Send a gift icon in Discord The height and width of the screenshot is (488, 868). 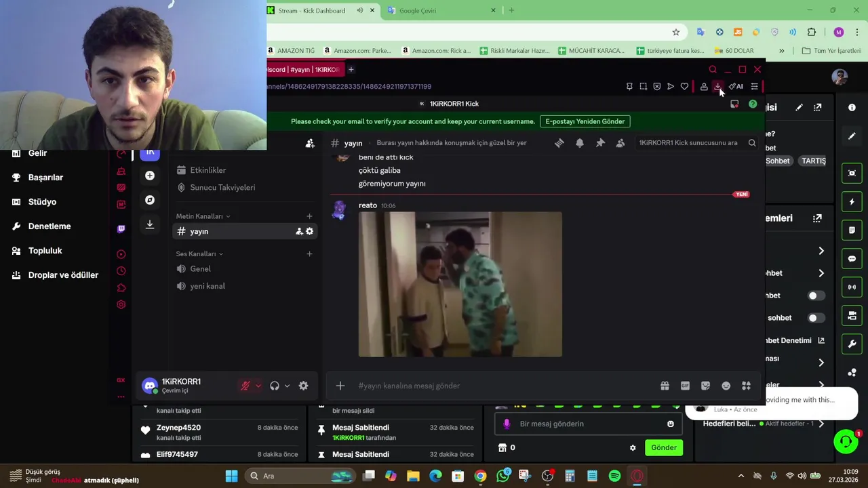pyautogui.click(x=665, y=386)
